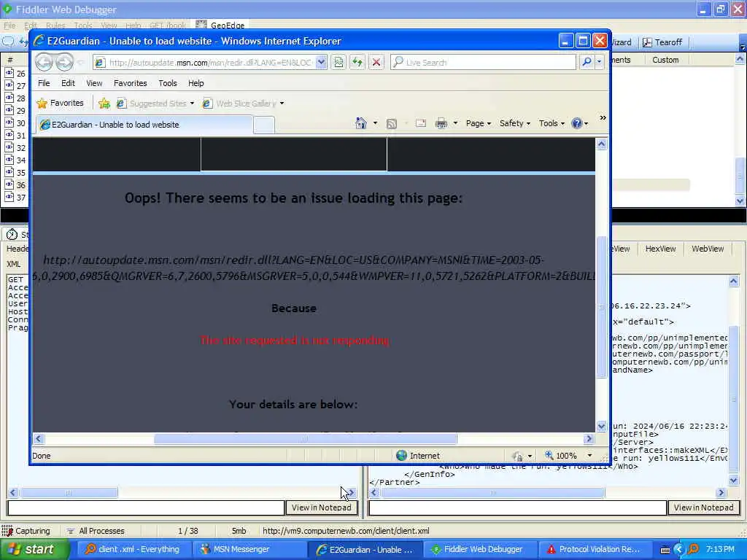Click left Fiddler inspector text input box
The height and width of the screenshot is (560, 747).
click(146, 507)
